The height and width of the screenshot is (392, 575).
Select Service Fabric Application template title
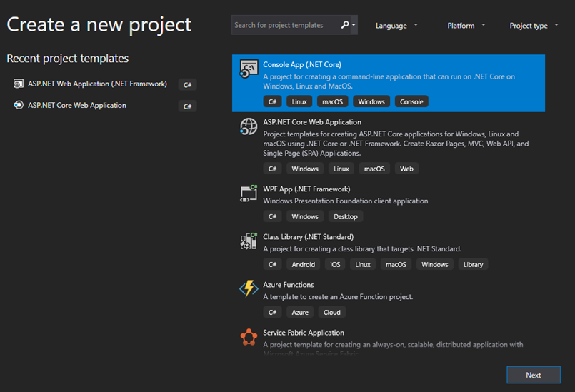[304, 333]
